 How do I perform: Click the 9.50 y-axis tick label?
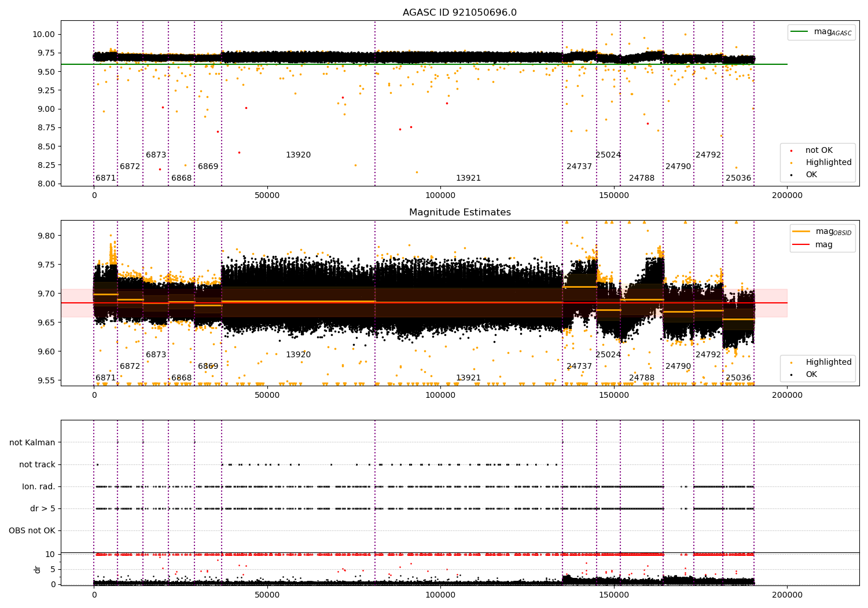46,72
